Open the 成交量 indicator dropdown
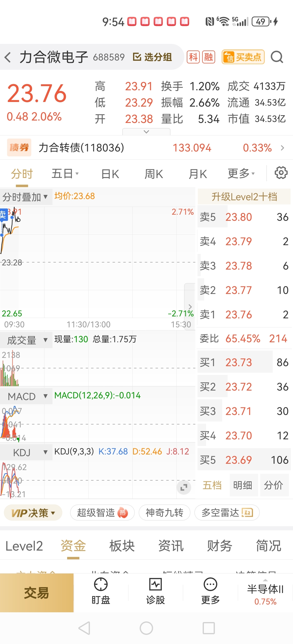Image resolution: width=293 pixels, height=644 pixels. click(x=26, y=340)
